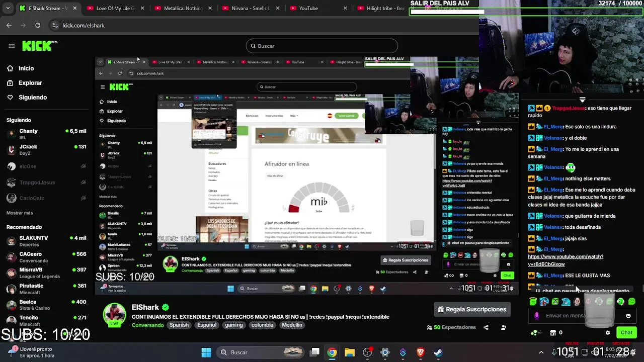Click the green Chat send button

click(626, 332)
